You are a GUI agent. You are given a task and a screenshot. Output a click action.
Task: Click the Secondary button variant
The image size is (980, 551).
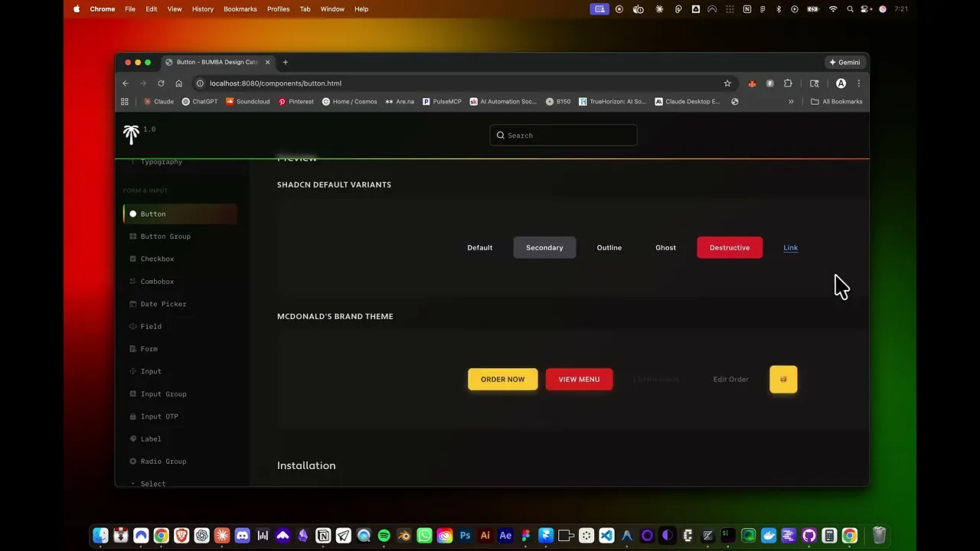[x=544, y=248]
